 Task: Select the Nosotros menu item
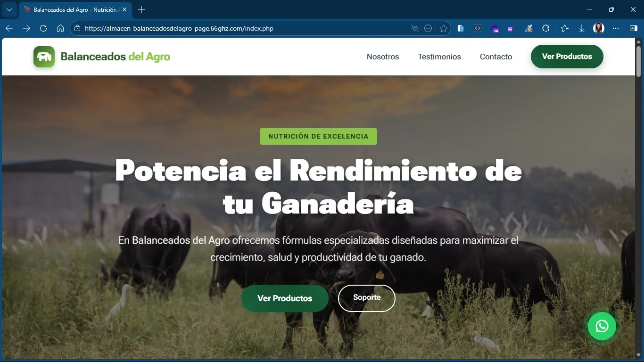382,57
